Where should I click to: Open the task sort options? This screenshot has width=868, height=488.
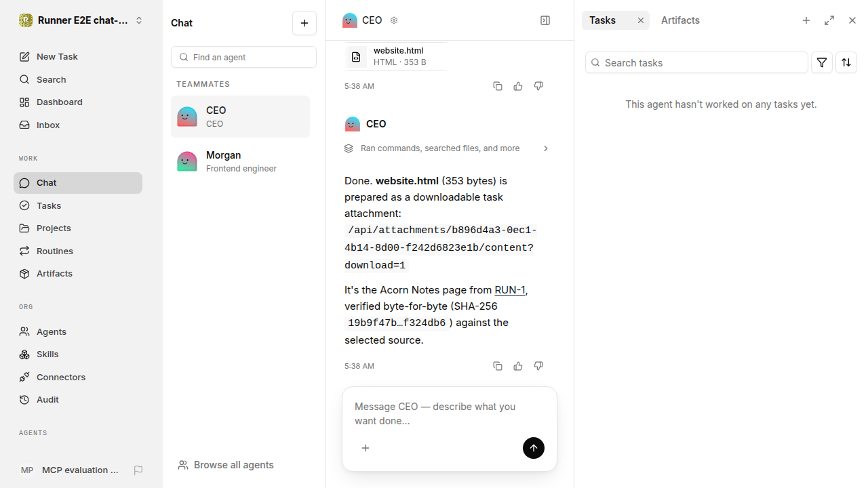(846, 62)
